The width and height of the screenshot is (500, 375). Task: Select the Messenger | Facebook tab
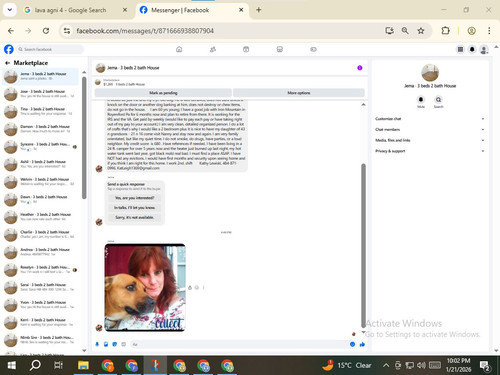[192, 10]
